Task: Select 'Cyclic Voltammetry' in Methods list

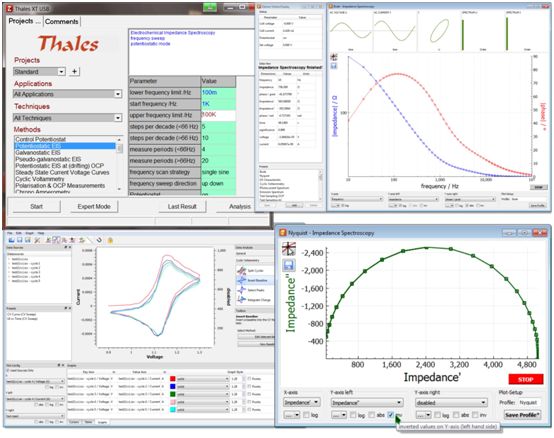Action: point(40,179)
